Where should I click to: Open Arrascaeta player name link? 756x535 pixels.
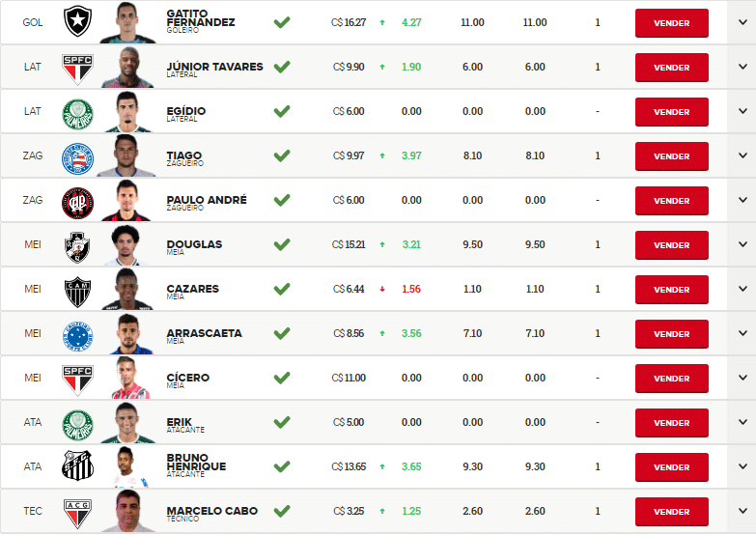[x=204, y=333]
